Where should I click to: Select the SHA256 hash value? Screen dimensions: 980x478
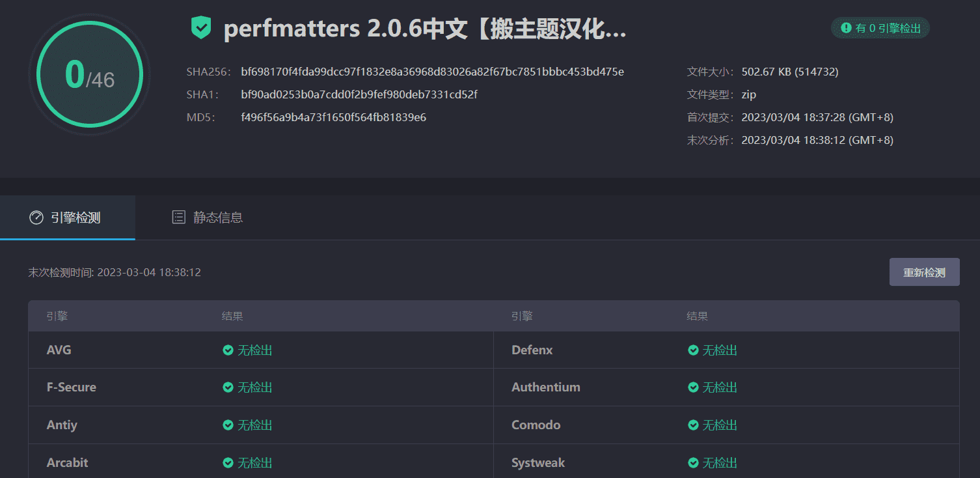(432, 72)
